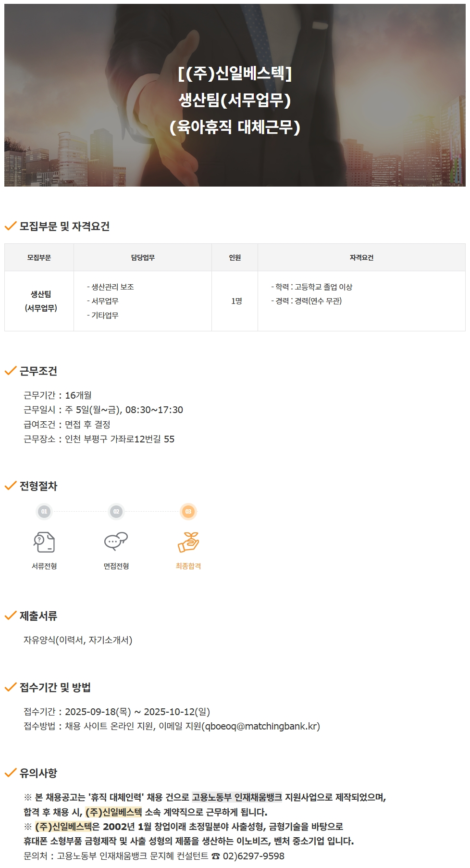Click the 자격요건 table column header
Image resolution: width=470 pixels, height=868 pixels.
click(361, 257)
